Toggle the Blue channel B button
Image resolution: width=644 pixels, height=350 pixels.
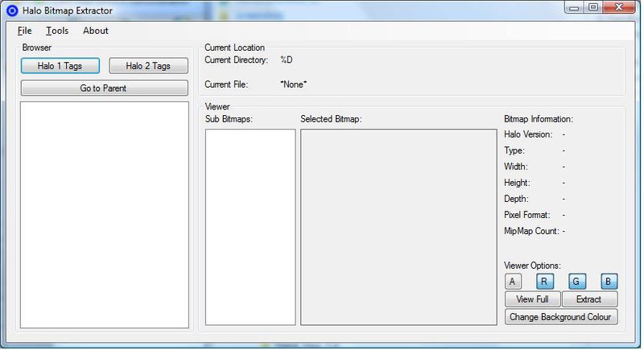(x=609, y=282)
